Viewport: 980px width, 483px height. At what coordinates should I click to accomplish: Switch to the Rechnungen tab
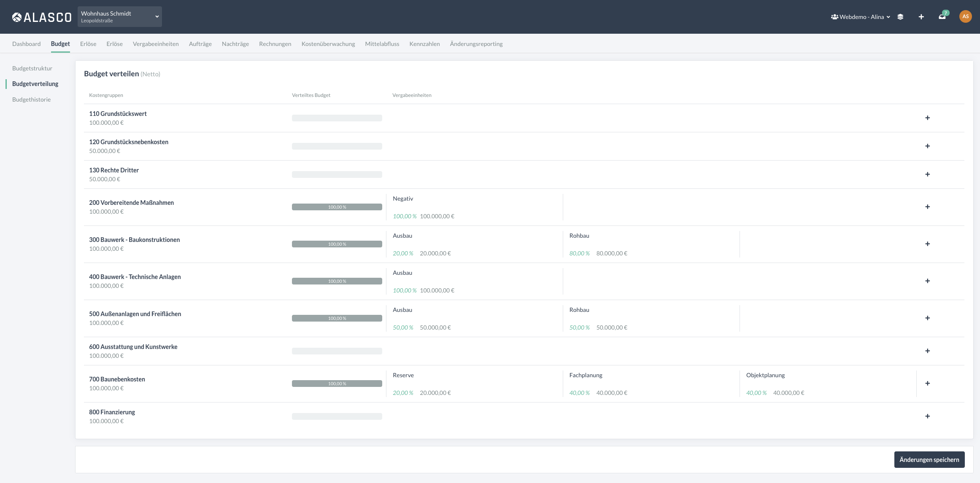(275, 44)
